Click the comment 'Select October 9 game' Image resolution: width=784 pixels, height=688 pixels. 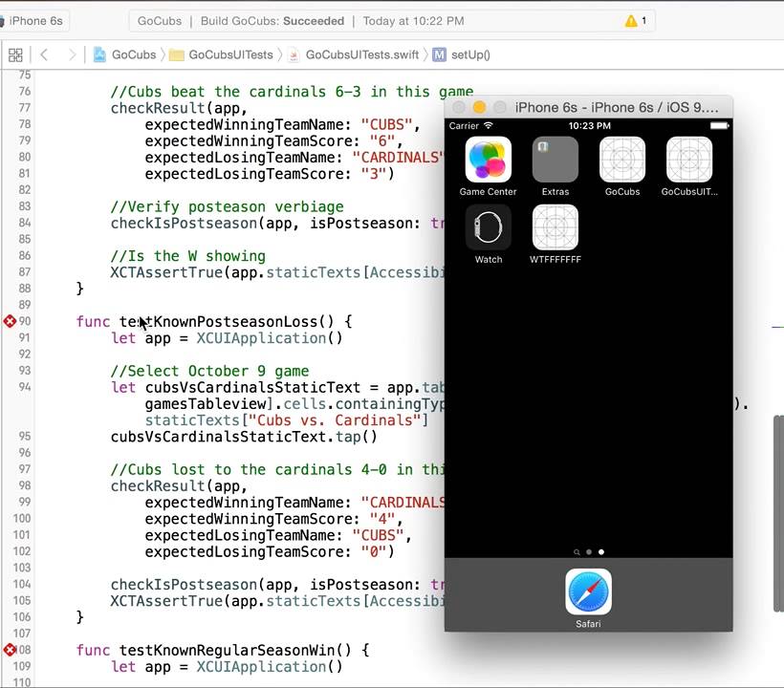point(210,371)
